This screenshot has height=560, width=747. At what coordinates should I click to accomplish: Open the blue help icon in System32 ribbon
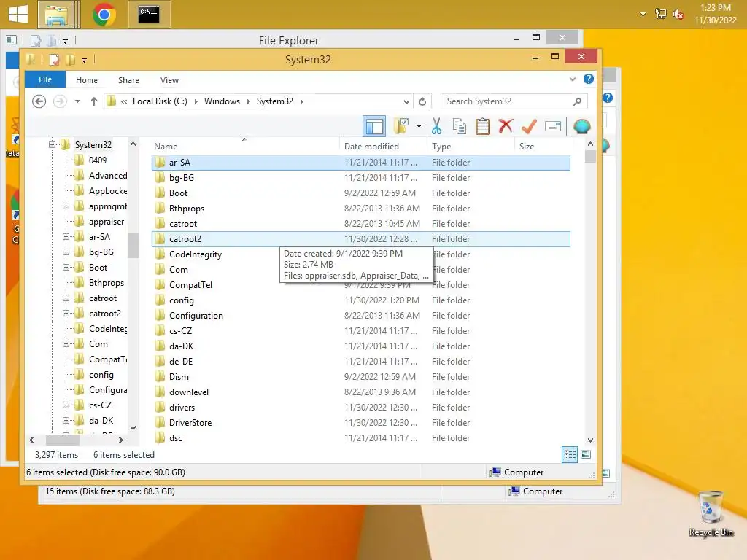click(589, 79)
